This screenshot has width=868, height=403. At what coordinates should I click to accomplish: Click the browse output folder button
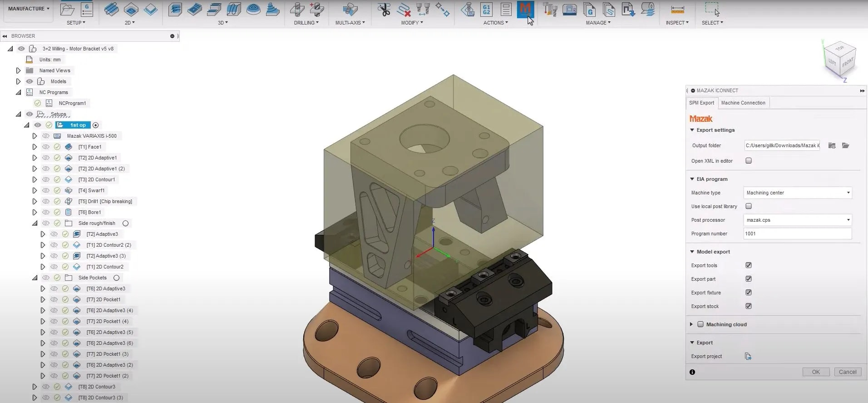pyautogui.click(x=832, y=145)
